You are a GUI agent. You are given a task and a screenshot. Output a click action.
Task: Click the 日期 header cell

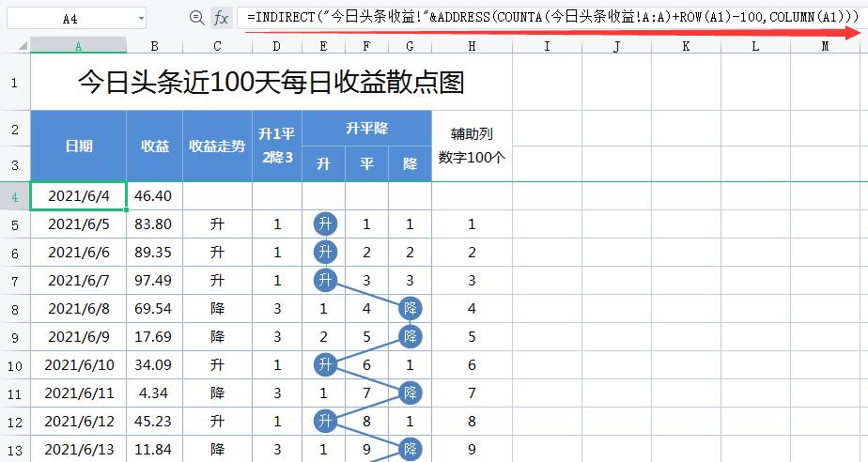coord(79,146)
